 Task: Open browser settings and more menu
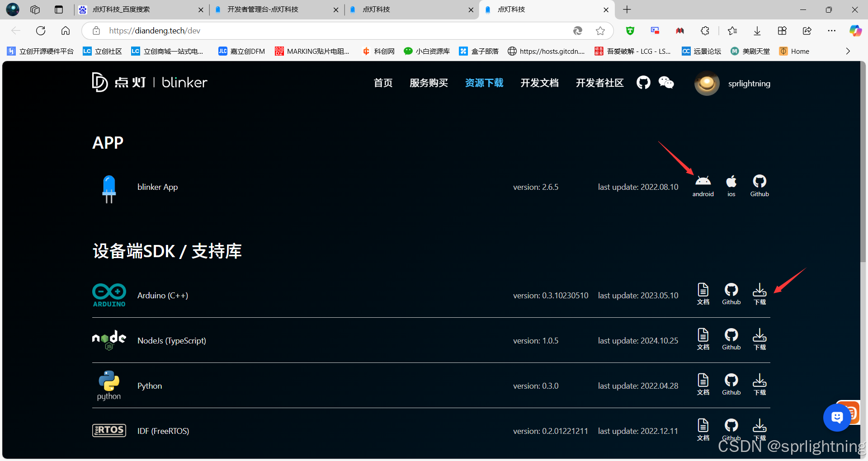[x=832, y=31]
